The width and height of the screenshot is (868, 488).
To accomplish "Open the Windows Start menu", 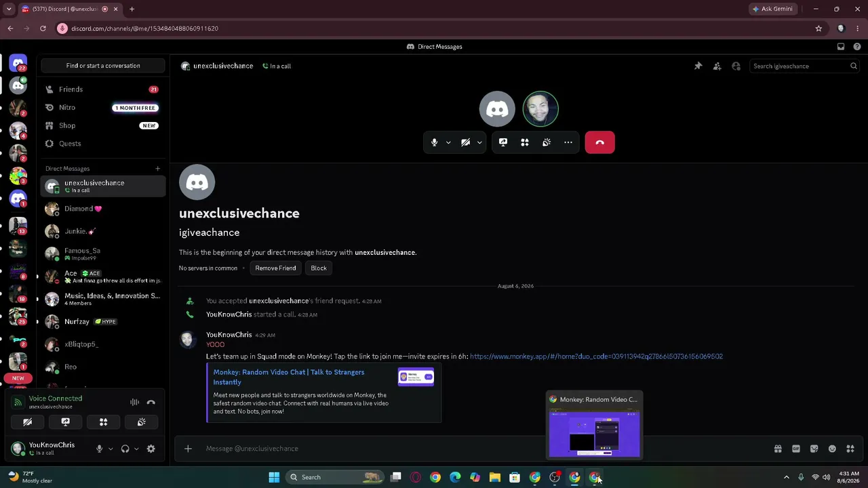I will point(274,477).
